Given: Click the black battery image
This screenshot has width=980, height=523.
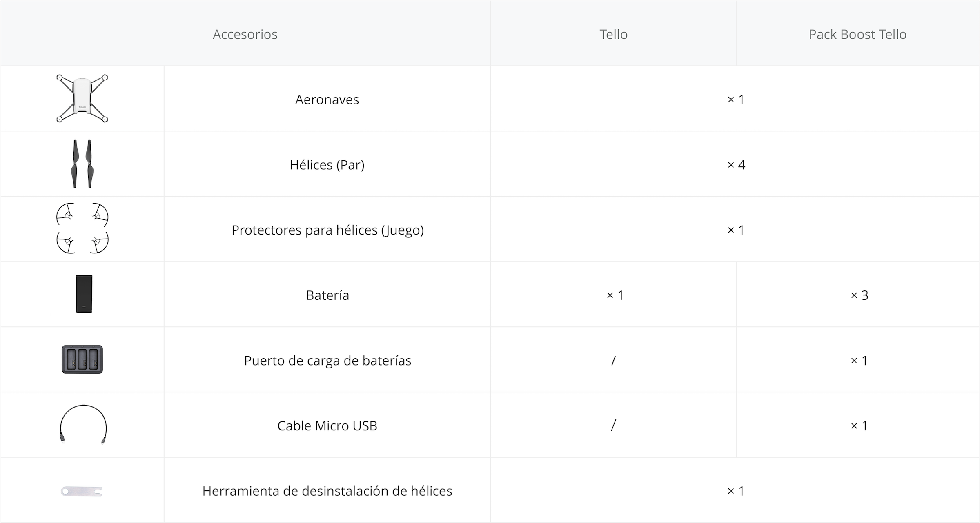Looking at the screenshot, I should 84,294.
